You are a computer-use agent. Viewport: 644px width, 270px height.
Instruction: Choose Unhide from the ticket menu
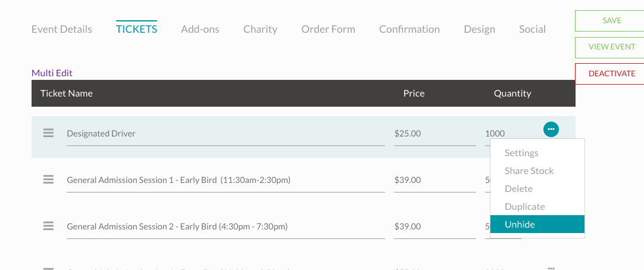[537, 224]
